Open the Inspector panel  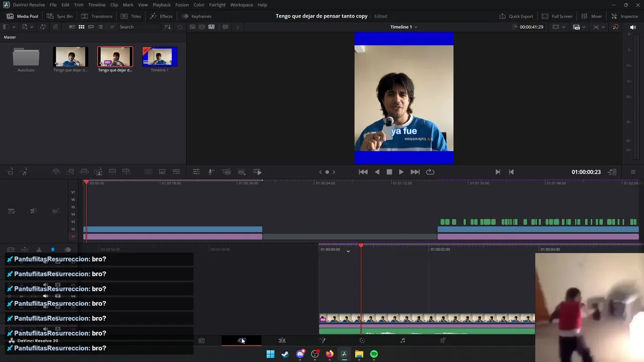pyautogui.click(x=624, y=16)
